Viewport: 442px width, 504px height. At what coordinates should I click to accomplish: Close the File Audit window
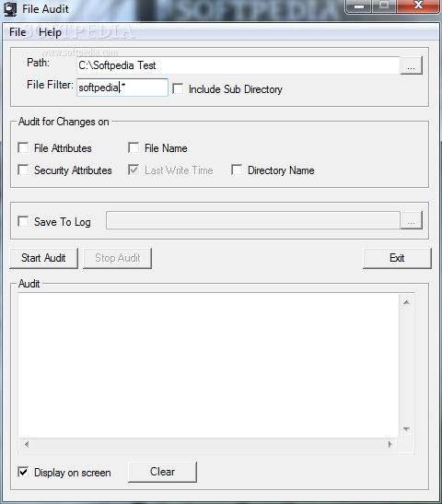(x=418, y=6)
